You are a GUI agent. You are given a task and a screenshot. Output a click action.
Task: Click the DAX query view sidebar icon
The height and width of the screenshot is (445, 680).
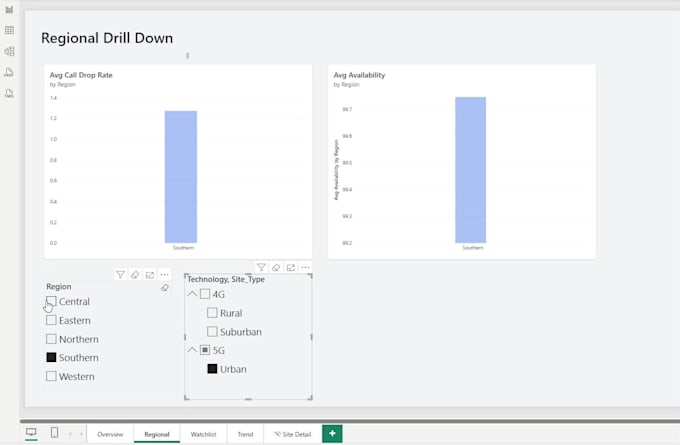point(9,72)
